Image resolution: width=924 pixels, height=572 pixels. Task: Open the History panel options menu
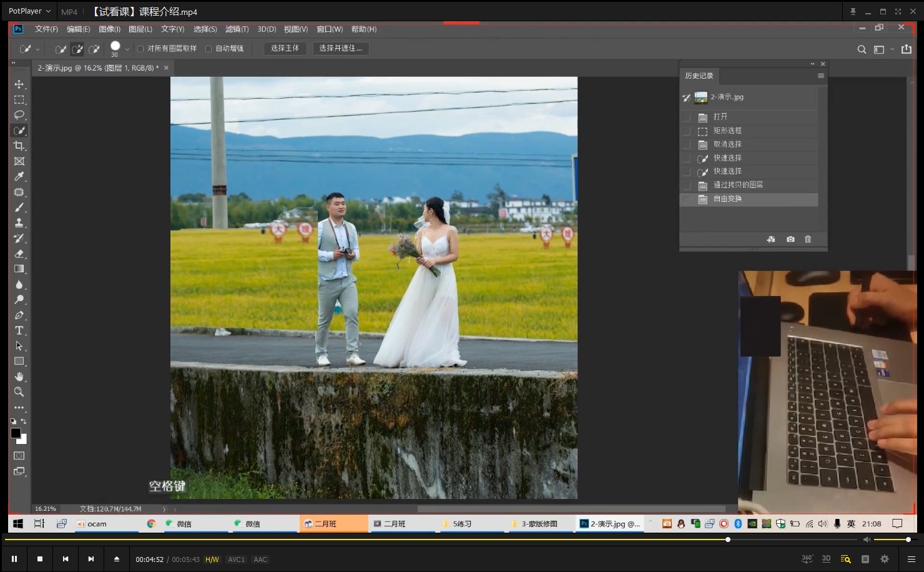click(820, 76)
